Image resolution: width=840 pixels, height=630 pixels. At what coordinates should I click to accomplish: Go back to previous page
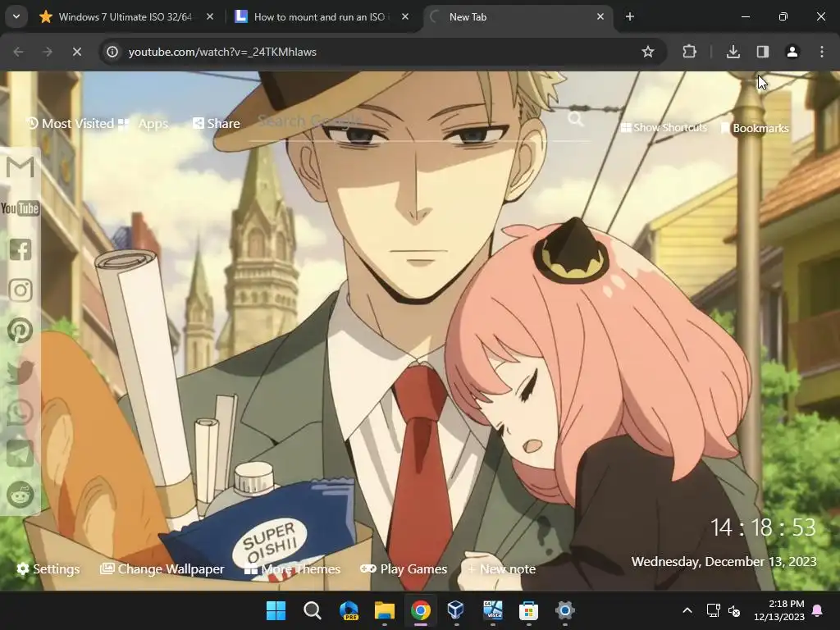18,52
